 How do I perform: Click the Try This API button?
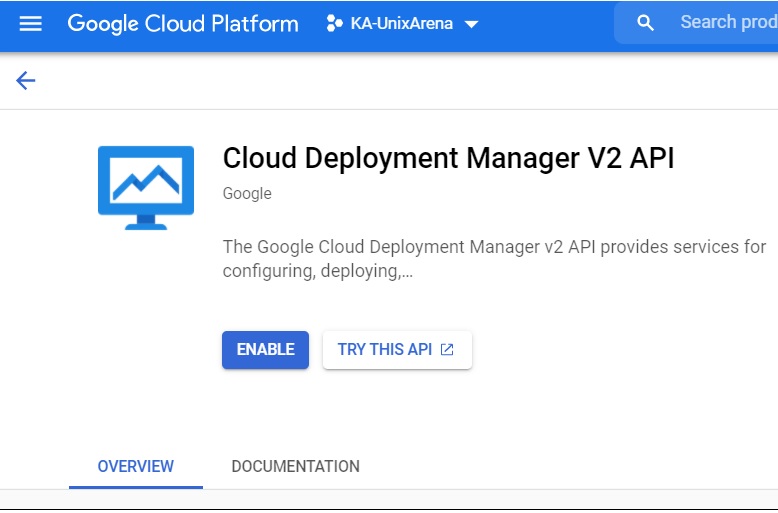click(397, 350)
